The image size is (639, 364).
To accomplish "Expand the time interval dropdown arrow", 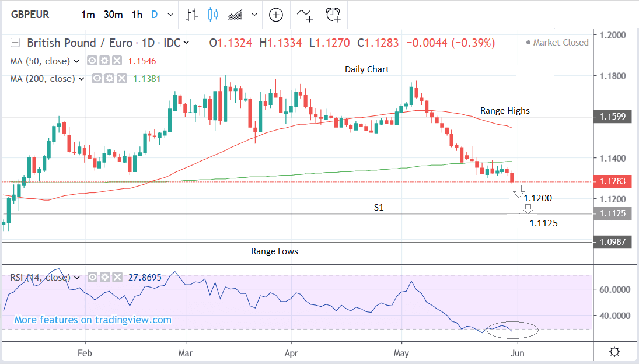I will pyautogui.click(x=170, y=15).
